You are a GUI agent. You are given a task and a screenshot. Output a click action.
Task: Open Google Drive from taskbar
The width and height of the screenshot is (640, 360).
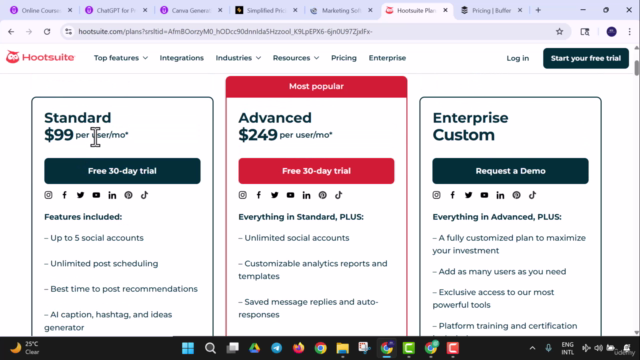pyautogui.click(x=254, y=348)
